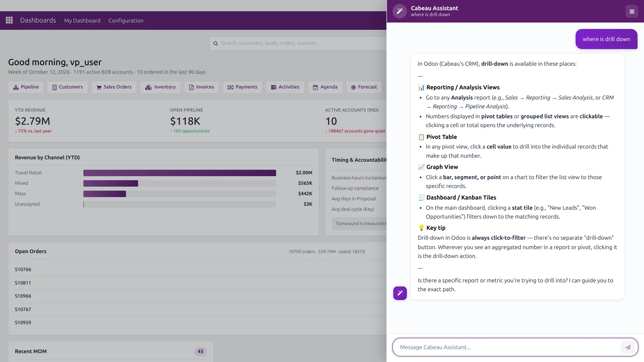Open the Agenda shortcut
The width and height of the screenshot is (644, 362).
click(325, 87)
